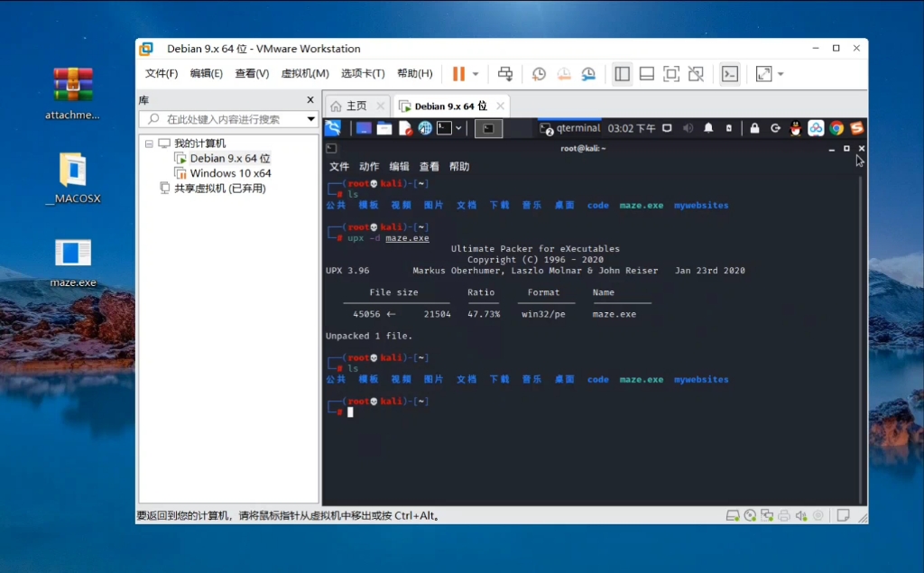
Task: Click the Unity mode toolbar icon
Action: [x=696, y=74]
